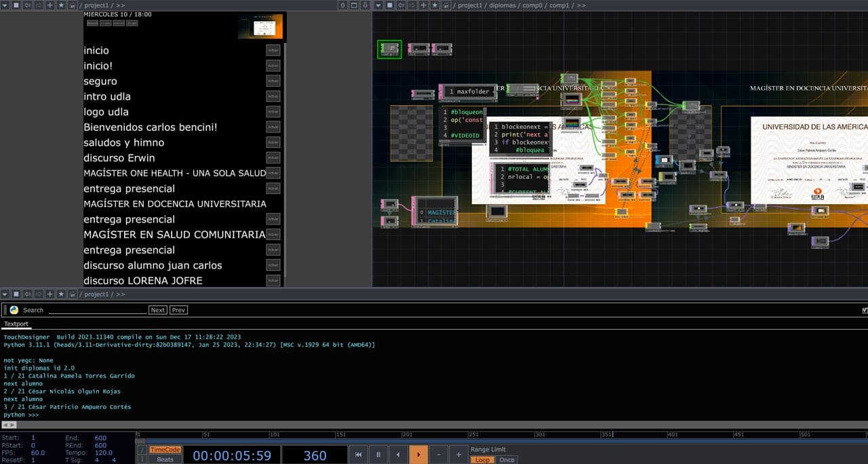
Task: Activate the 'logo udla' cue button
Action: 273,112
